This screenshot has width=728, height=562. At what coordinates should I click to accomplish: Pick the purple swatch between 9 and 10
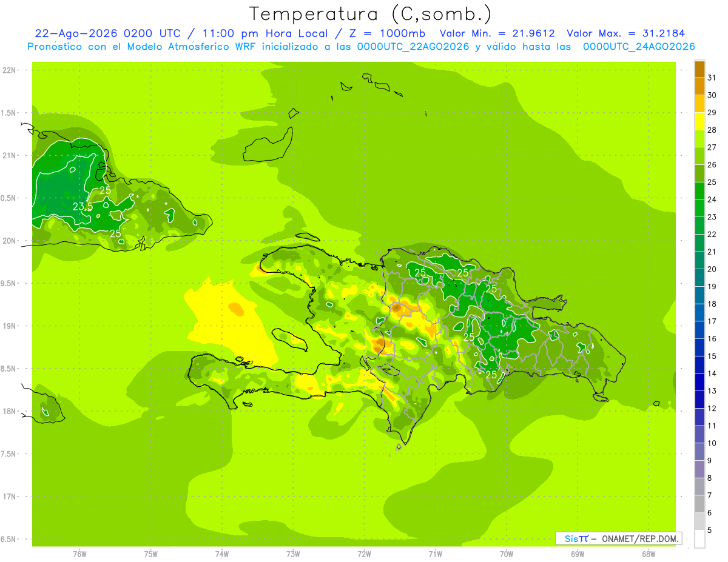tap(699, 452)
